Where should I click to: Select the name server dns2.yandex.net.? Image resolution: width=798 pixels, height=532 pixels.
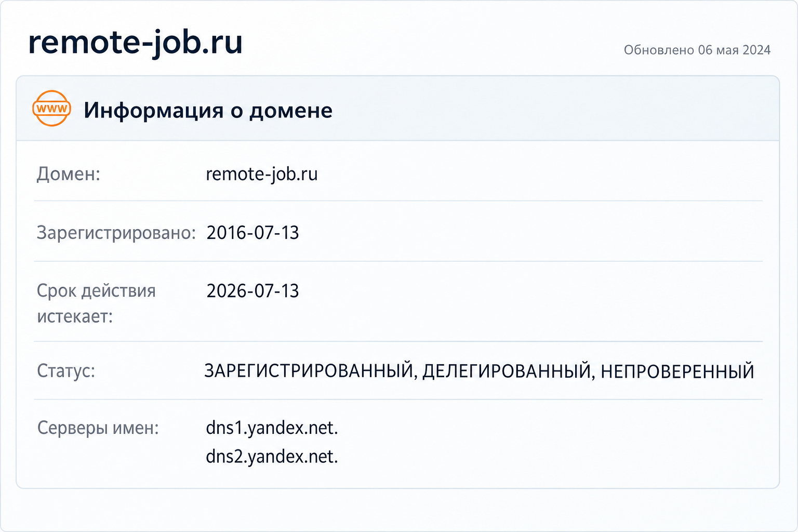point(272,457)
